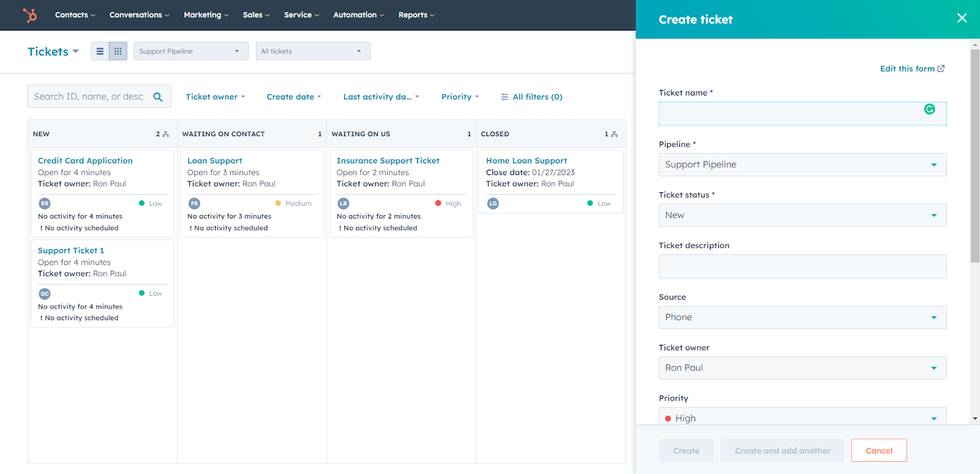Viewport: 980px width, 474px height.
Task: Switch to list view icon
Action: pyautogui.click(x=100, y=51)
